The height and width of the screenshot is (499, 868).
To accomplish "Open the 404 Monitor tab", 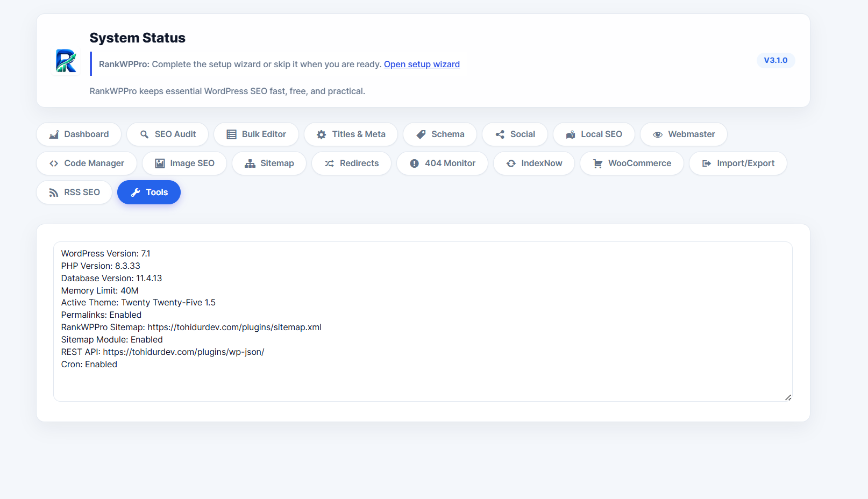I will [x=442, y=163].
